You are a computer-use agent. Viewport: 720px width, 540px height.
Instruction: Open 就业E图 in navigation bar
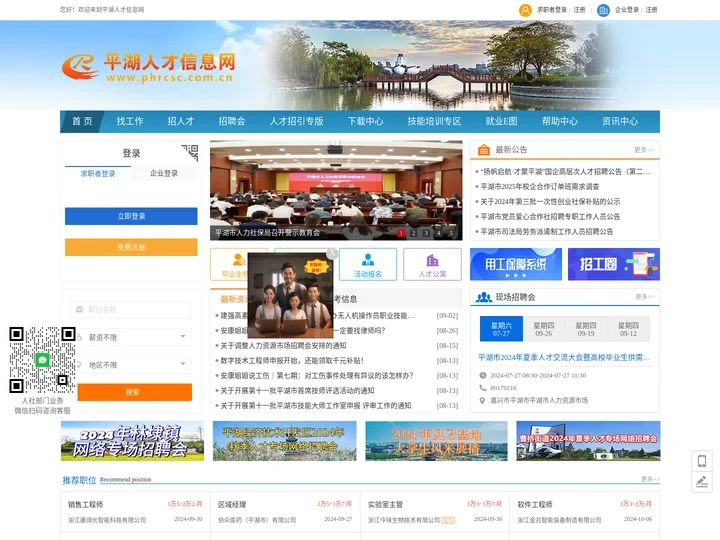click(501, 121)
